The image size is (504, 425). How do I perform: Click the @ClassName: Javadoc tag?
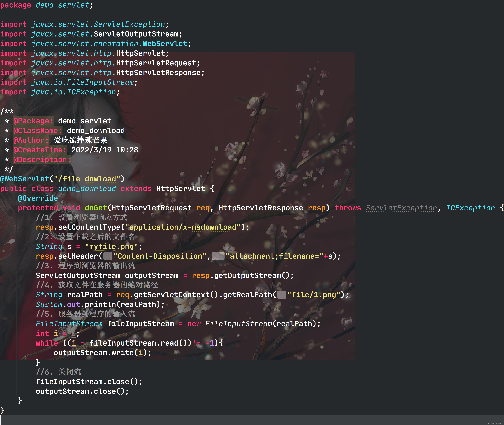click(x=38, y=131)
